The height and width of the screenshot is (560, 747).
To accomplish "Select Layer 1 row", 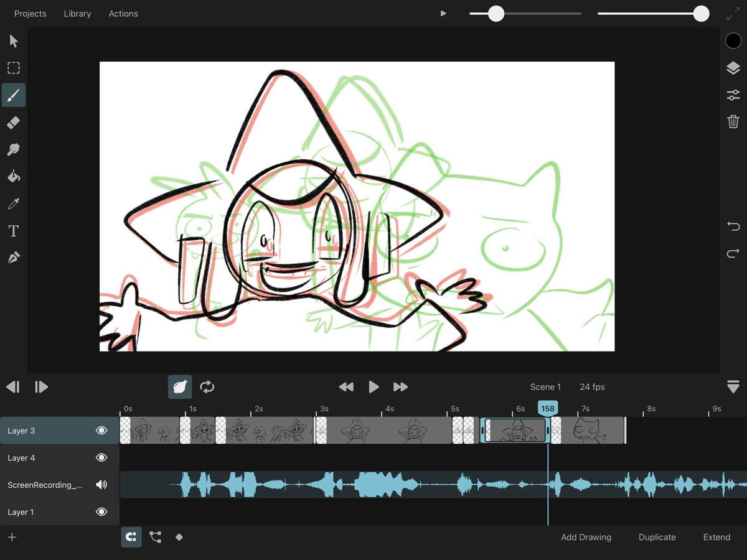I will pos(60,512).
